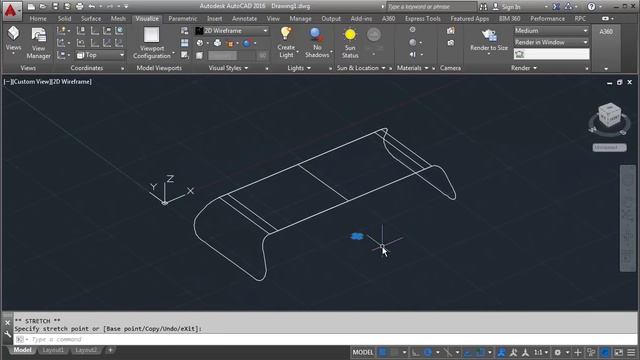Image resolution: width=640 pixels, height=360 pixels.
Task: Click the navigation bar on viewport right edge
Action: (628, 218)
